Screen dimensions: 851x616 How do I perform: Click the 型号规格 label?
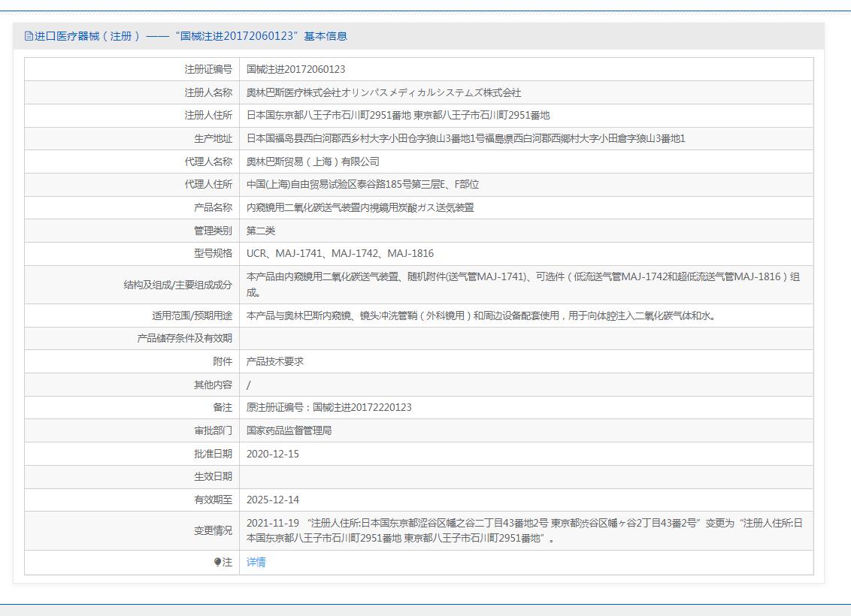(214, 254)
